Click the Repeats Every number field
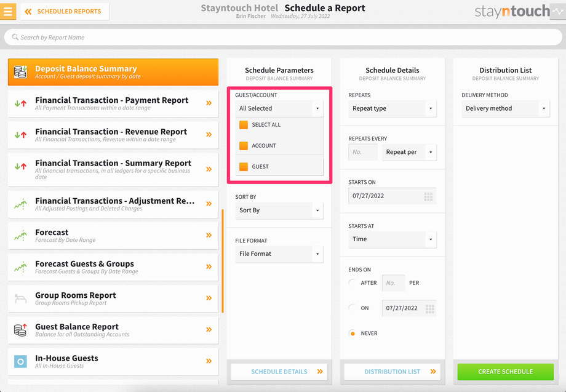The height and width of the screenshot is (392, 566). click(363, 153)
